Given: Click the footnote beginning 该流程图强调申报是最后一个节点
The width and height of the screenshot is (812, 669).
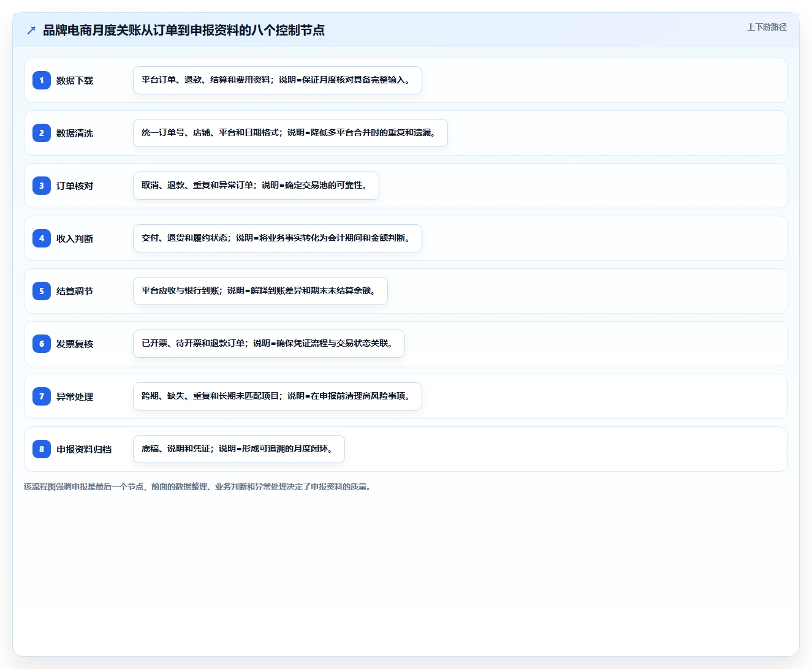Looking at the screenshot, I should tap(199, 486).
